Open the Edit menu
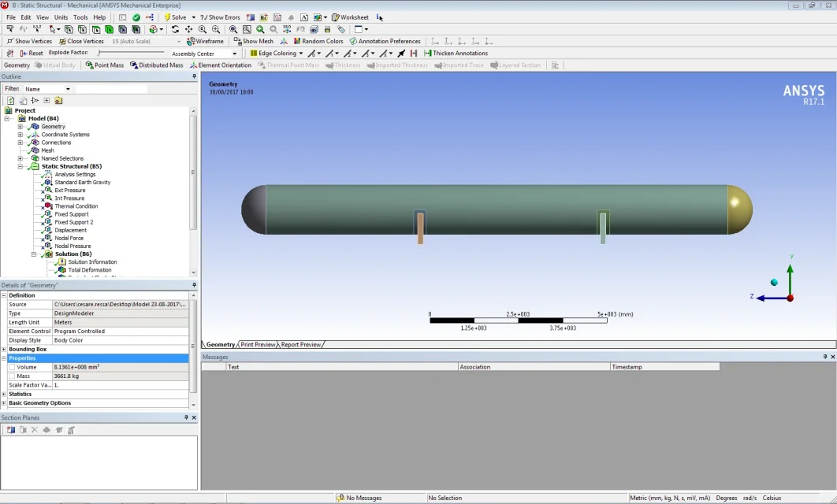The width and height of the screenshot is (837, 504). point(26,17)
